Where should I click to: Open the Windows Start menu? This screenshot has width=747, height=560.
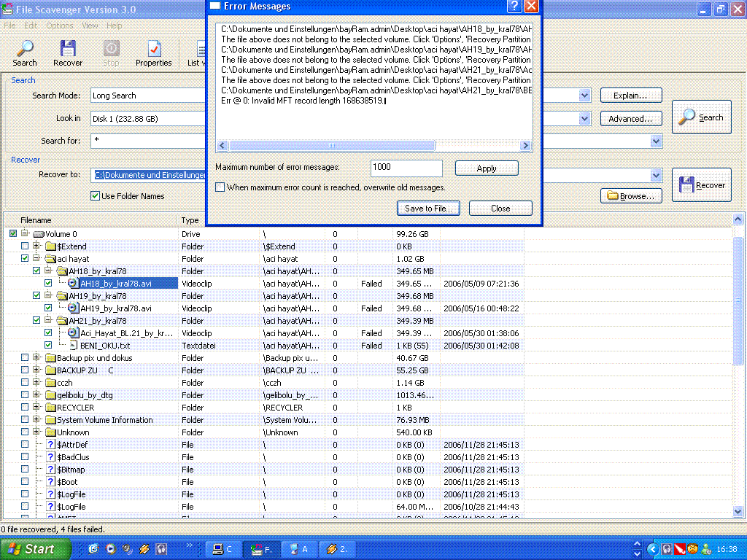pyautogui.click(x=35, y=549)
